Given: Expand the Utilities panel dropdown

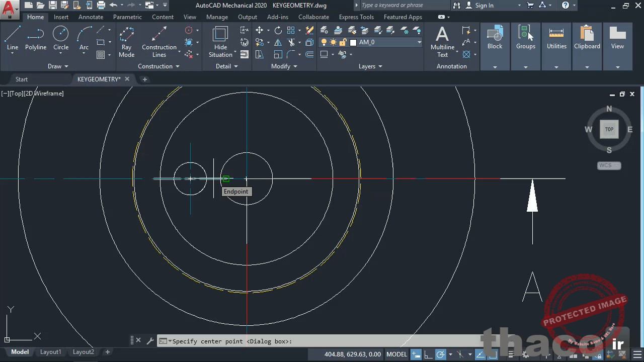Looking at the screenshot, I should [556, 67].
